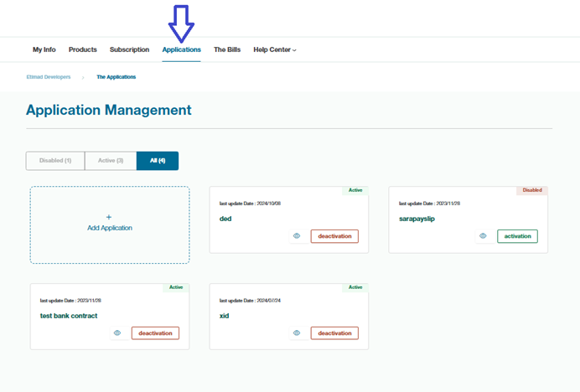The height and width of the screenshot is (392, 580).
Task: Expand the Help Center dropdown menu
Action: 274,50
